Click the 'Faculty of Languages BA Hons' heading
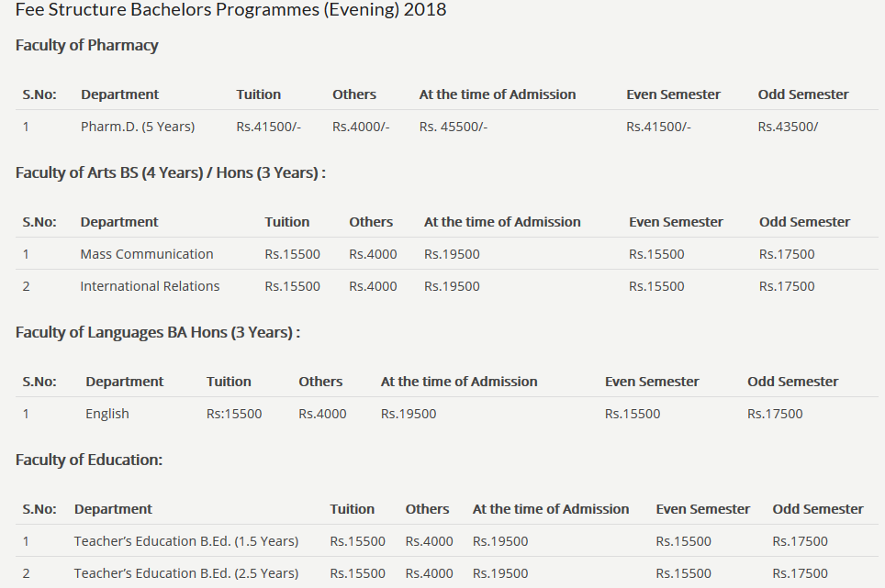 tap(158, 332)
